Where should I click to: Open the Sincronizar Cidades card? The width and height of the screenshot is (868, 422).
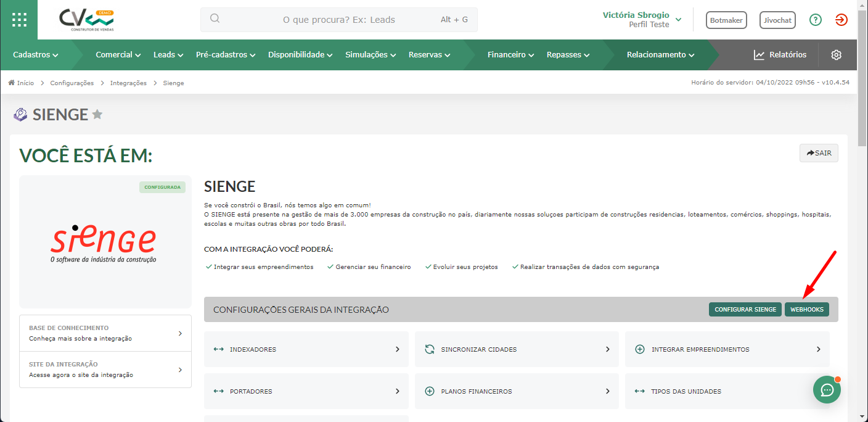(x=517, y=349)
